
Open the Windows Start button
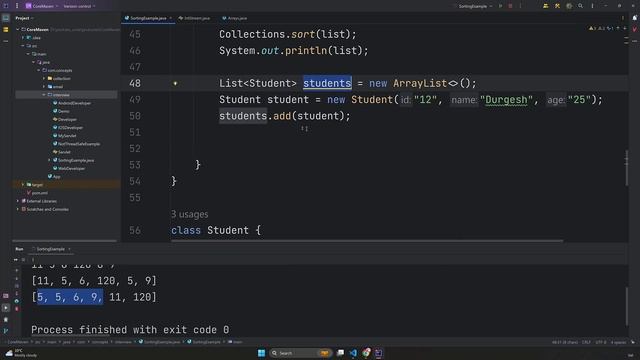262,353
